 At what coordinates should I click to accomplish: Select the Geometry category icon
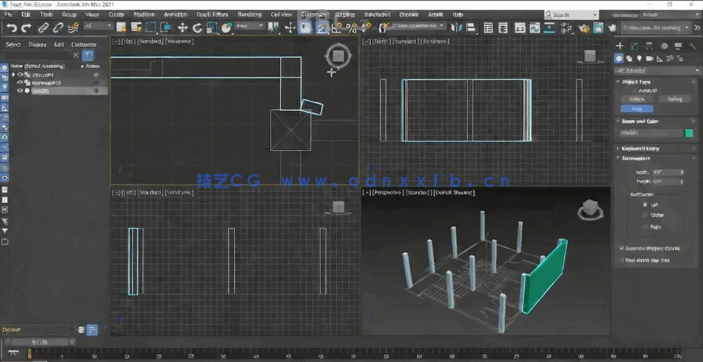point(619,58)
